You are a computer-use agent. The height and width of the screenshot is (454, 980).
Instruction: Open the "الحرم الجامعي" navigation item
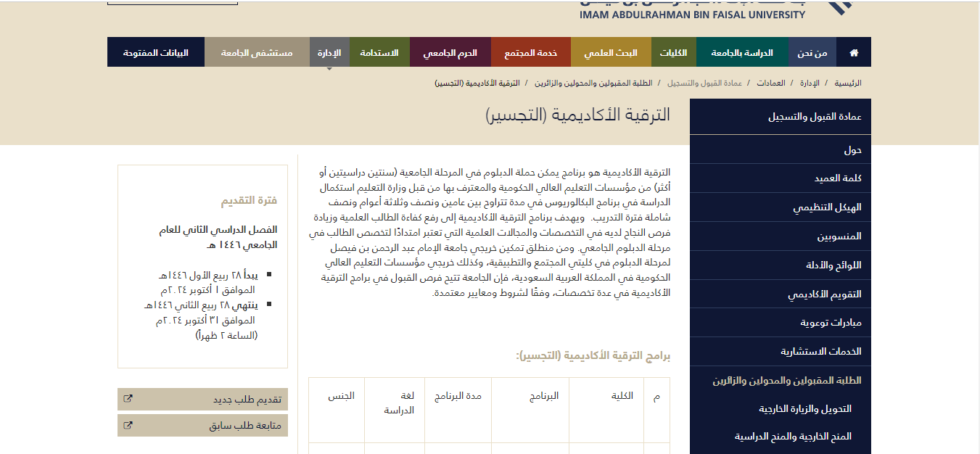pyautogui.click(x=450, y=52)
